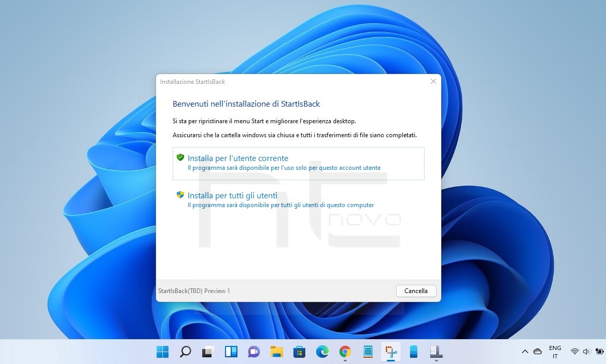This screenshot has width=606, height=364.
Task: Open taskbar Search
Action: click(185, 352)
